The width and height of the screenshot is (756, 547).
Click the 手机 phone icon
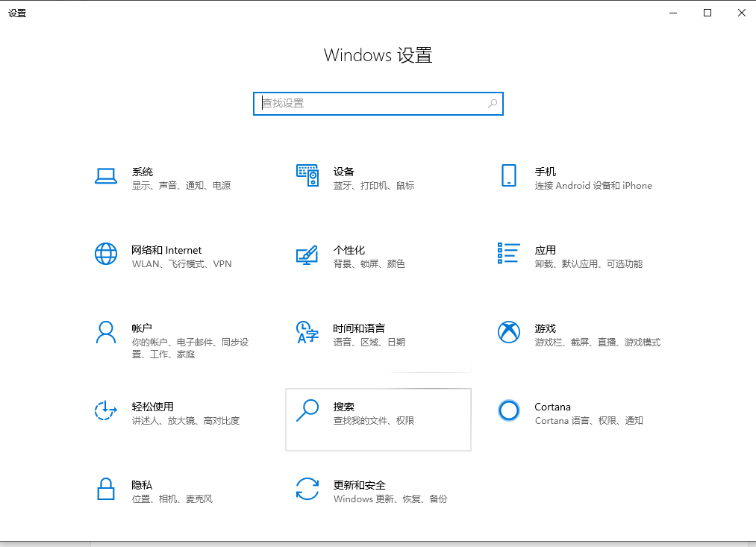pyautogui.click(x=508, y=176)
